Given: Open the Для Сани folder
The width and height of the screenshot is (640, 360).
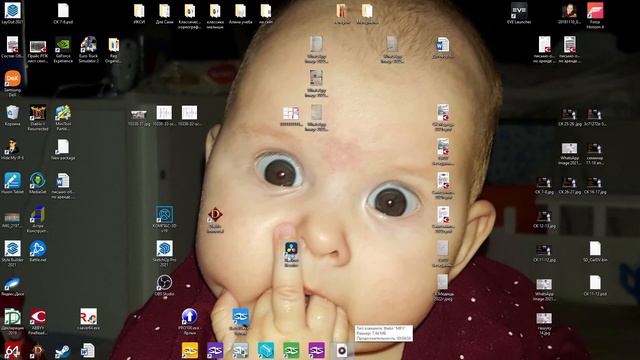Looking at the screenshot, I should click(164, 11).
